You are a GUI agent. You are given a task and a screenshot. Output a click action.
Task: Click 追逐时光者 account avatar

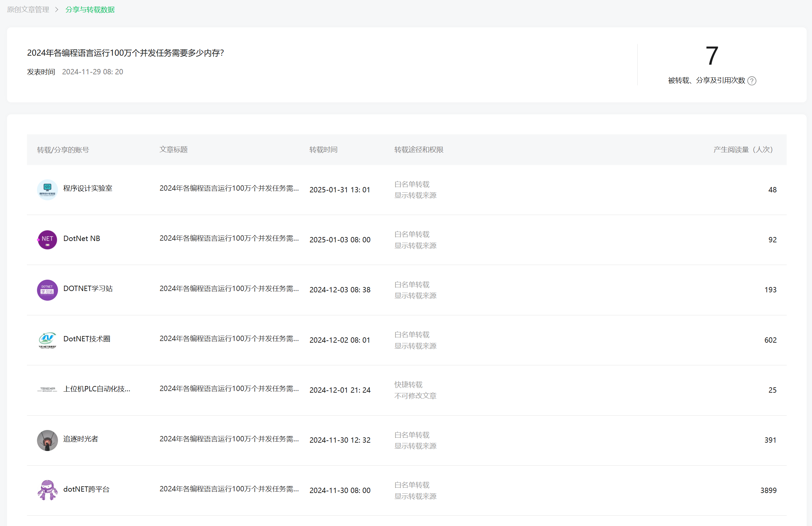point(47,440)
